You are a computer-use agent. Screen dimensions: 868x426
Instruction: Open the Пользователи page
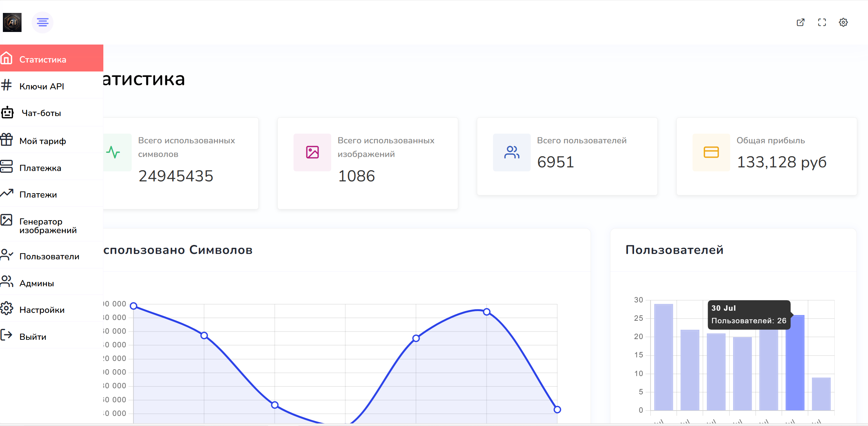(x=52, y=256)
